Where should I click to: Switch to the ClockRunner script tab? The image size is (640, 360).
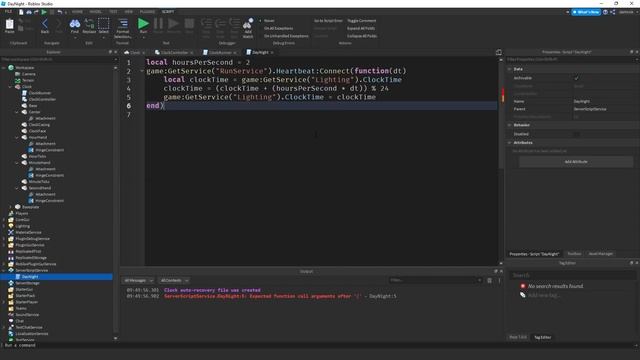[220, 53]
